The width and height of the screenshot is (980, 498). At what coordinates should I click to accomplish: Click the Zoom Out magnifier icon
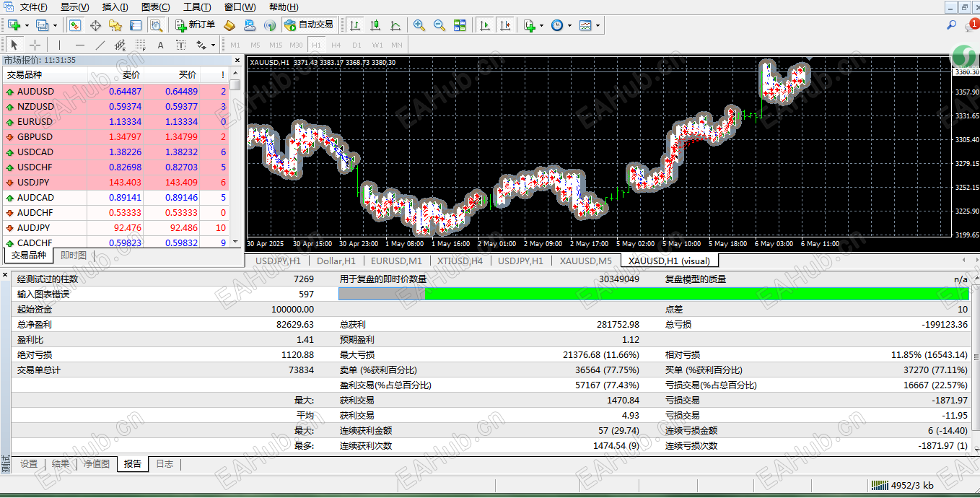[x=439, y=25]
